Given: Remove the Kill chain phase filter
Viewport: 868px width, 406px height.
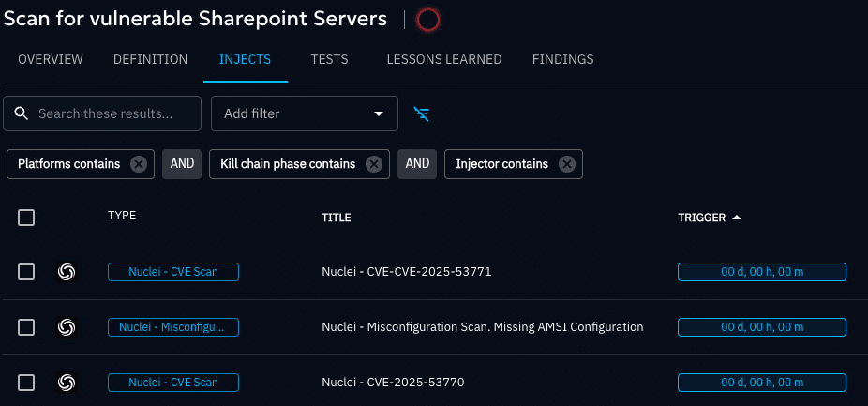Looking at the screenshot, I should pyautogui.click(x=373, y=164).
